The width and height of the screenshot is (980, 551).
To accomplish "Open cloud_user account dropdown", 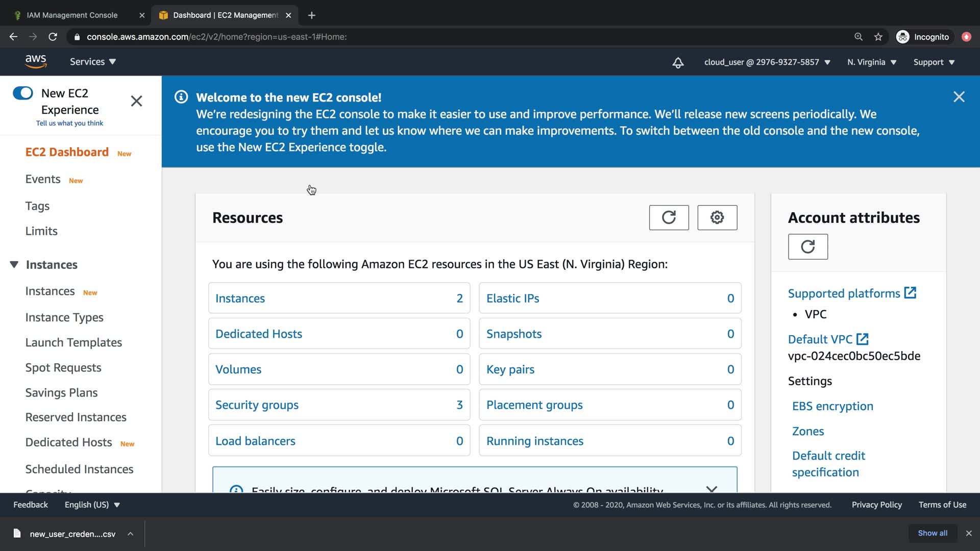I will tap(767, 62).
